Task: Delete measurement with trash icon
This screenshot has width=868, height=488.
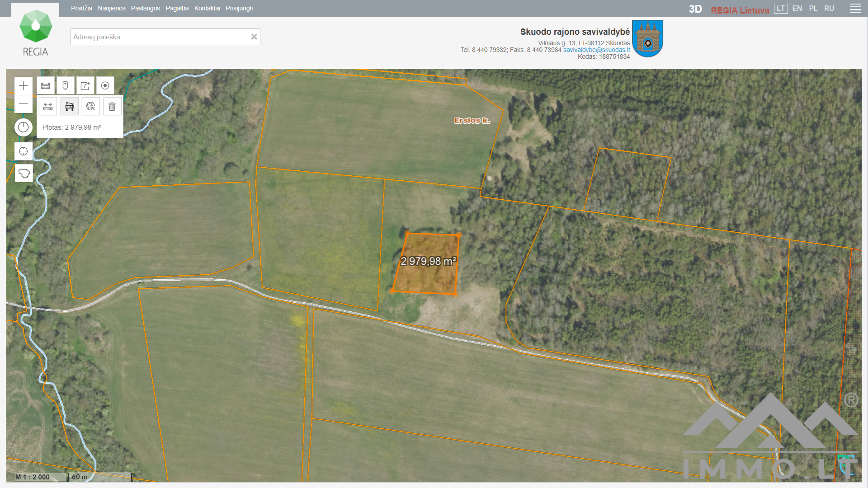Action: (x=112, y=107)
